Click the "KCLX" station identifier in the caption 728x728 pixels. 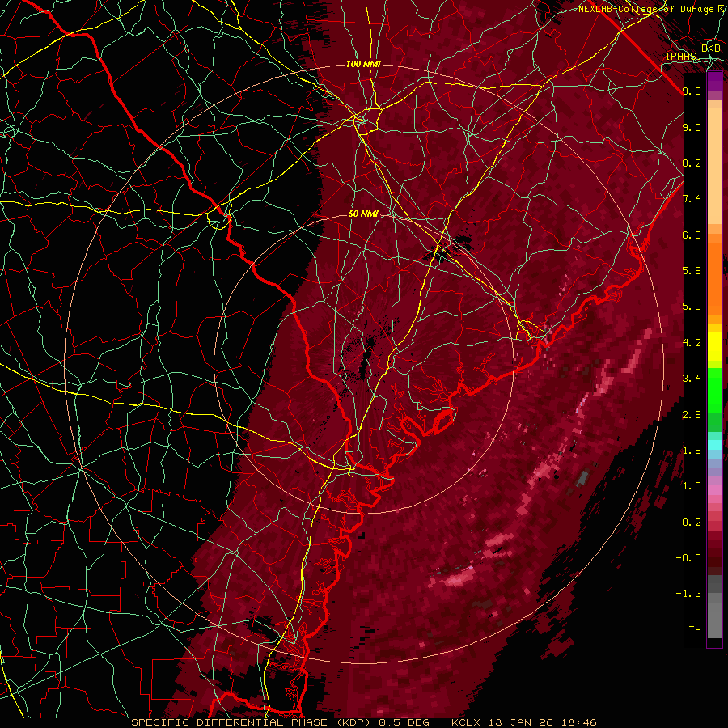[x=465, y=722]
